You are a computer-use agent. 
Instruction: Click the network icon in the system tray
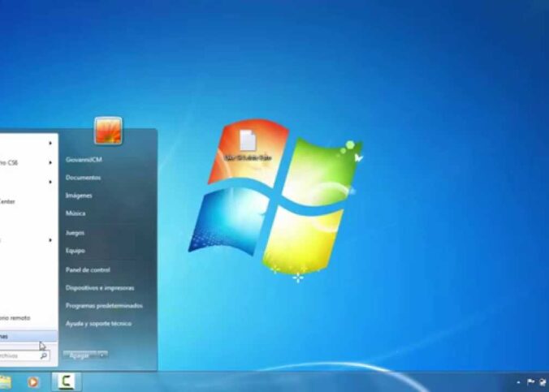(544, 382)
